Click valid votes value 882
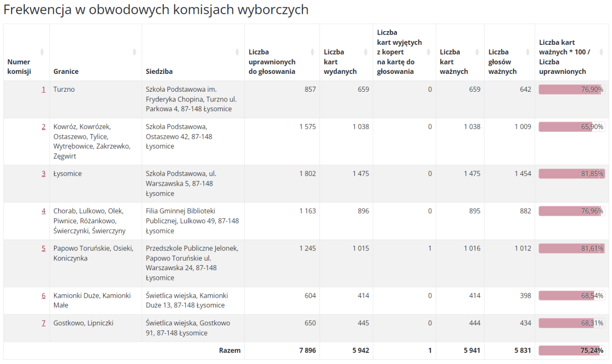Screen dimensions: 612x364 pos(525,211)
